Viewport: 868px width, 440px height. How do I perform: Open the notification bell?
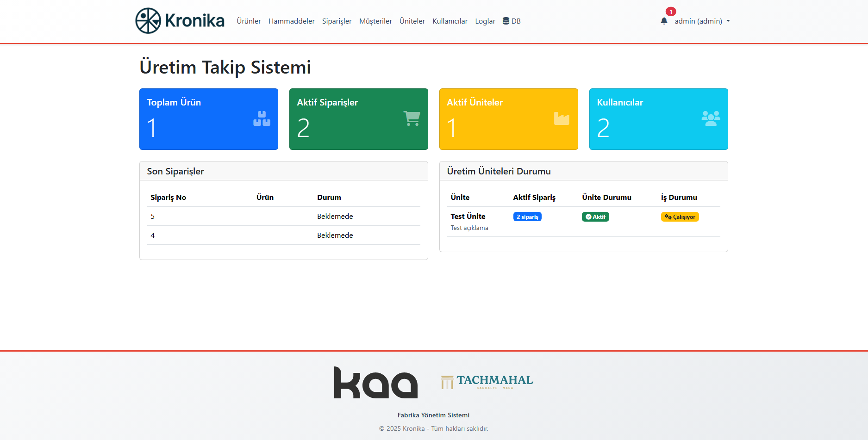coord(664,21)
